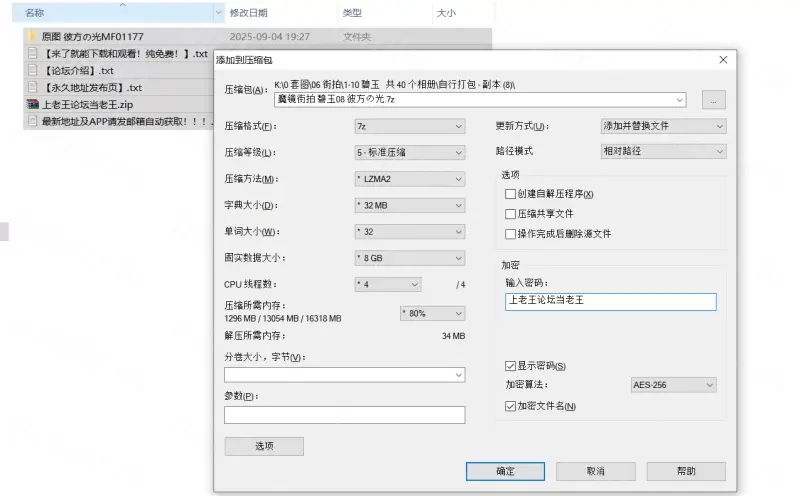Open CPU 线程数 dropdown showing 4
The height and width of the screenshot is (496, 800).
click(388, 284)
